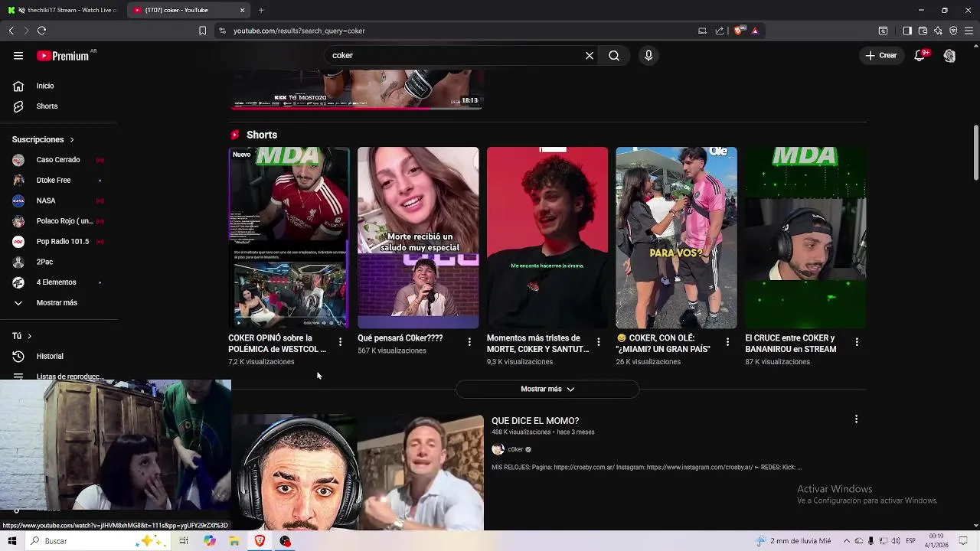
Task: Open the account avatar menu
Action: click(949, 56)
